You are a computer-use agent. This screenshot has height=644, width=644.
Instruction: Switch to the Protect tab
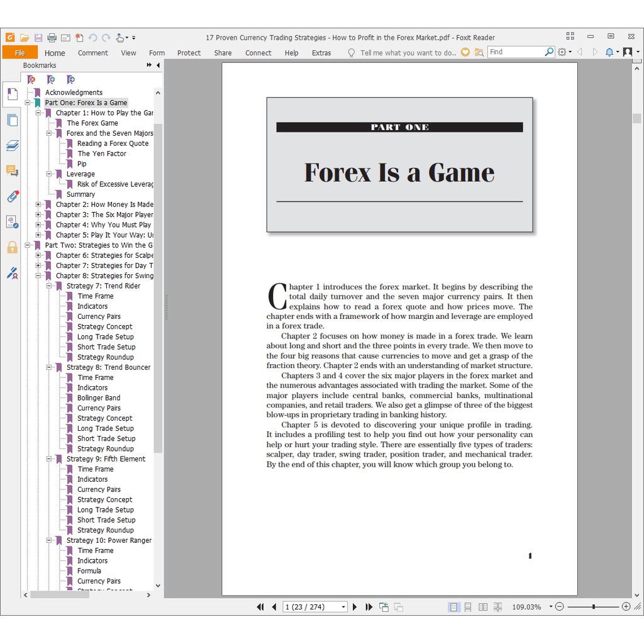189,53
